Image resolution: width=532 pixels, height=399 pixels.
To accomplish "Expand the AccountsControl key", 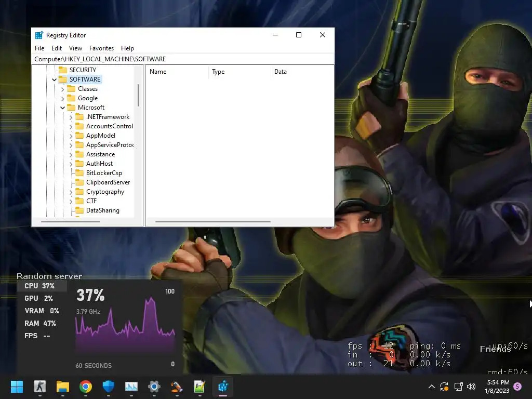I will point(71,127).
